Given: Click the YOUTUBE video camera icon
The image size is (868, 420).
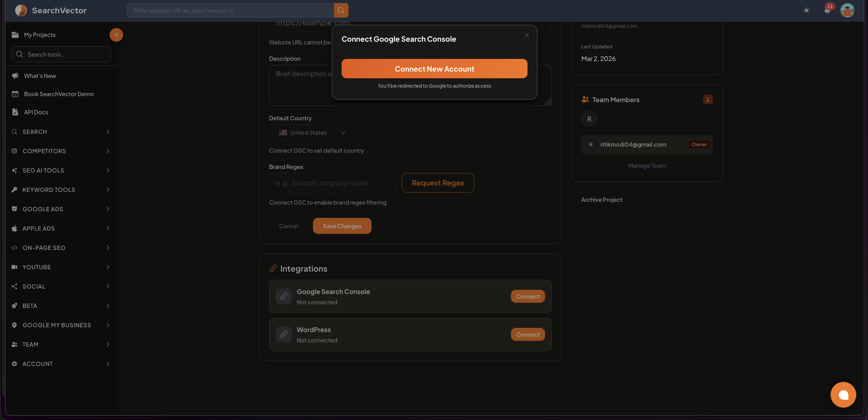Looking at the screenshot, I should tap(14, 267).
